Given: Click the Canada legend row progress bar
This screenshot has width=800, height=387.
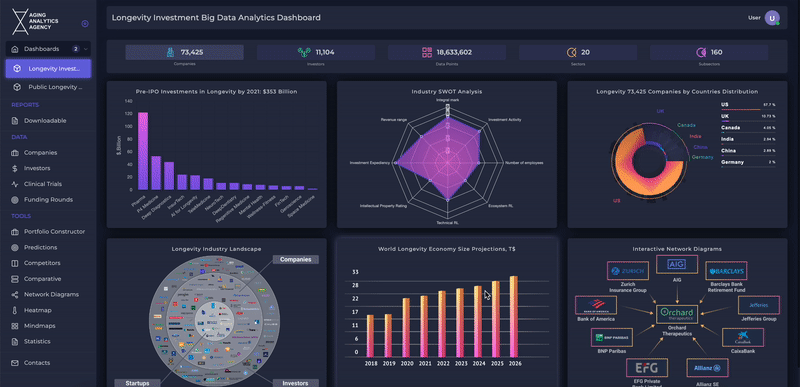Looking at the screenshot, I should click(748, 132).
